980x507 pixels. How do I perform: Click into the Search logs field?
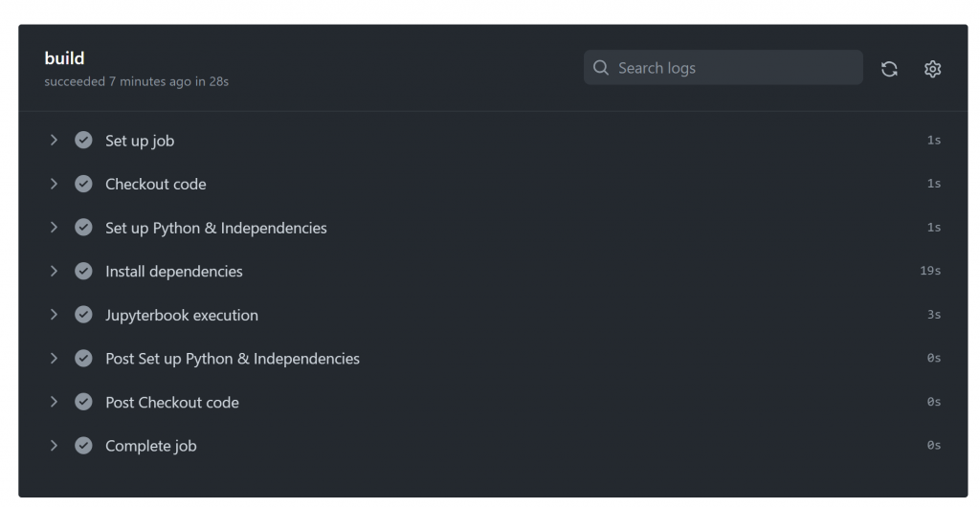[x=732, y=68]
